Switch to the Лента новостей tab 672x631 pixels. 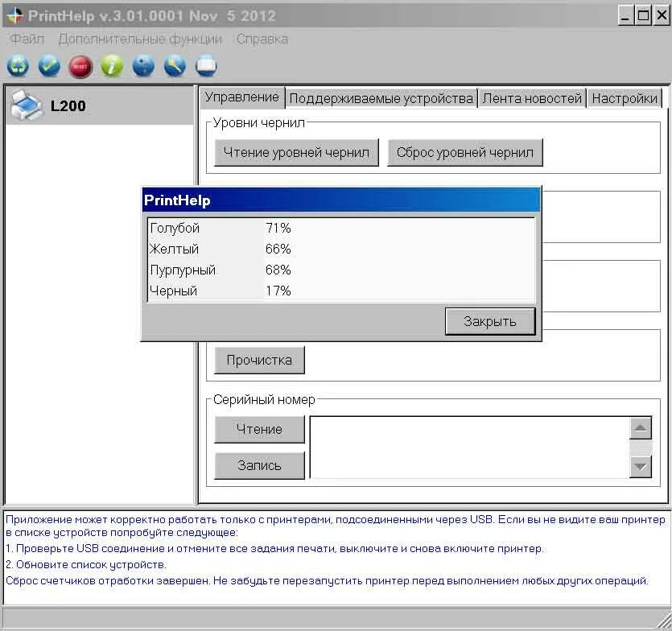tap(532, 98)
